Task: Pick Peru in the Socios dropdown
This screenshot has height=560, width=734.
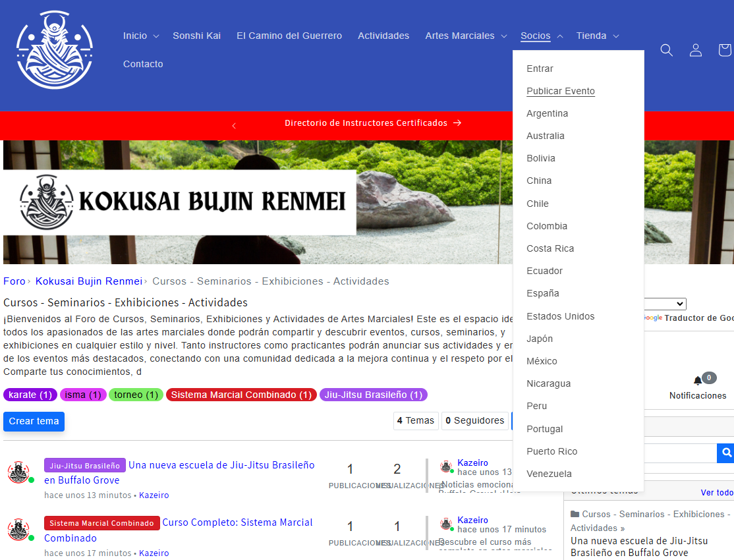Action: pos(536,406)
